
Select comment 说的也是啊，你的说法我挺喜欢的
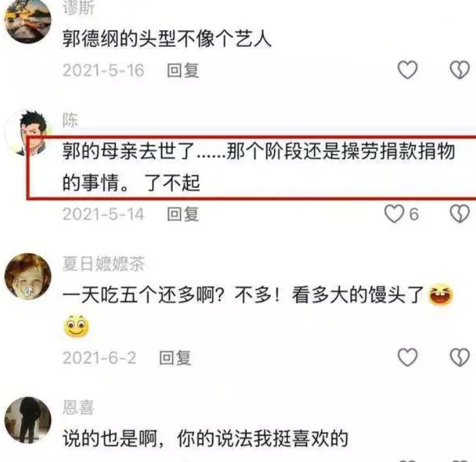[205, 438]
